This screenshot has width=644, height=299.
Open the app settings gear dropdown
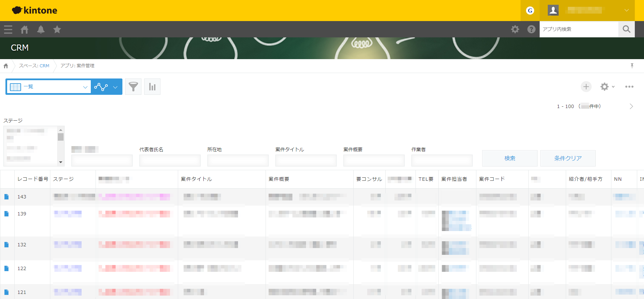pyautogui.click(x=607, y=87)
